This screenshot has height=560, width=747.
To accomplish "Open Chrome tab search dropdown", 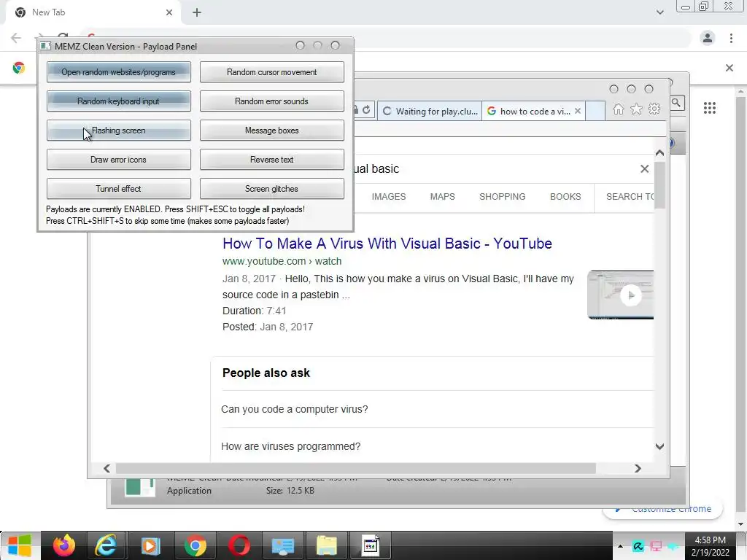I will (659, 12).
